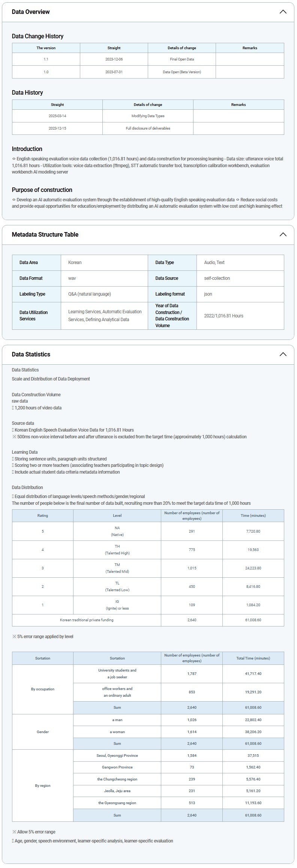Select the Q&A (natural language) value
This screenshot has width=297, height=868.
90,294
